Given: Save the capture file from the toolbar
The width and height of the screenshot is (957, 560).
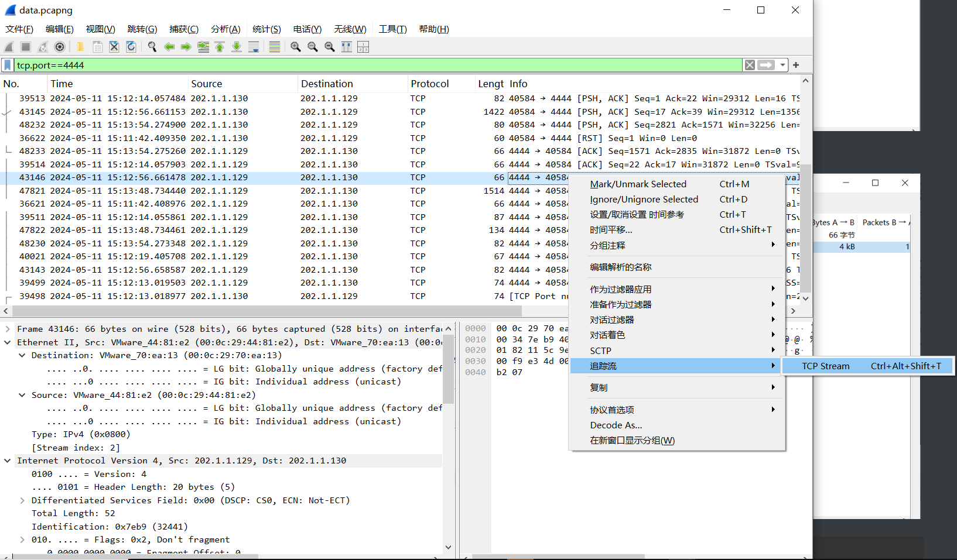Looking at the screenshot, I should click(x=97, y=47).
